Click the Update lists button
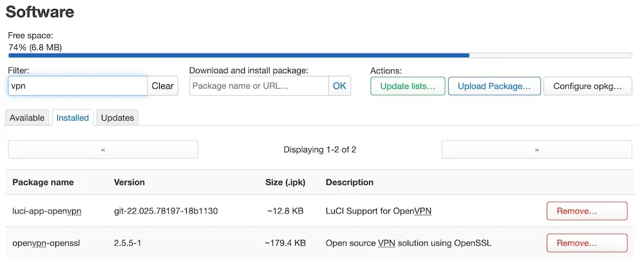 pos(408,86)
